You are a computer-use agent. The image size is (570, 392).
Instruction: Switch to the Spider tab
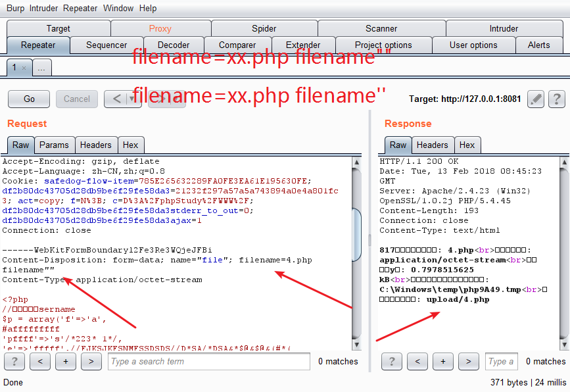tap(264, 28)
